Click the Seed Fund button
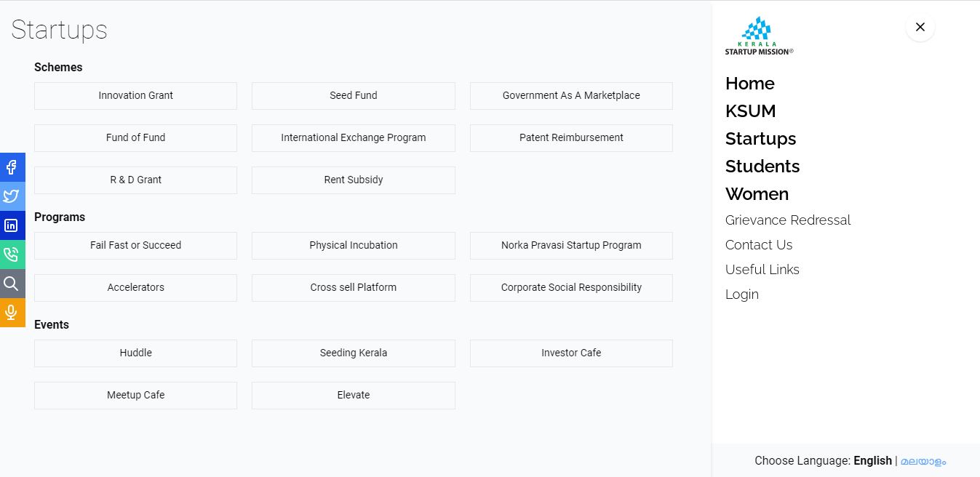The image size is (980, 477). pyautogui.click(x=353, y=96)
